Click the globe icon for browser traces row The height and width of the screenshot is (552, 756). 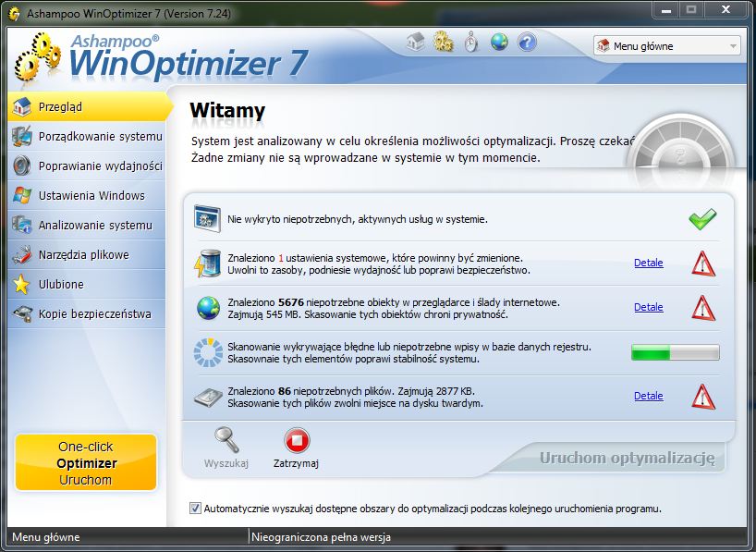tap(208, 308)
